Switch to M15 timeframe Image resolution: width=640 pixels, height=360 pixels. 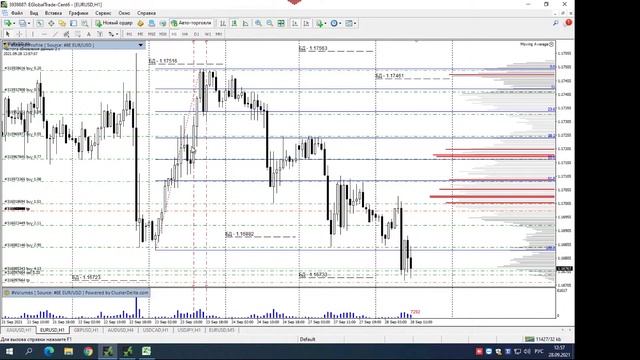pos(152,34)
